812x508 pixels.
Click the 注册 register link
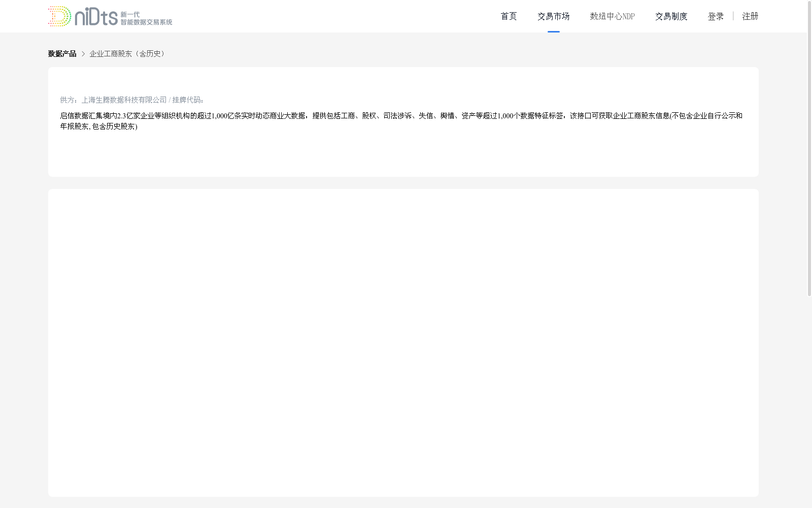click(x=750, y=16)
